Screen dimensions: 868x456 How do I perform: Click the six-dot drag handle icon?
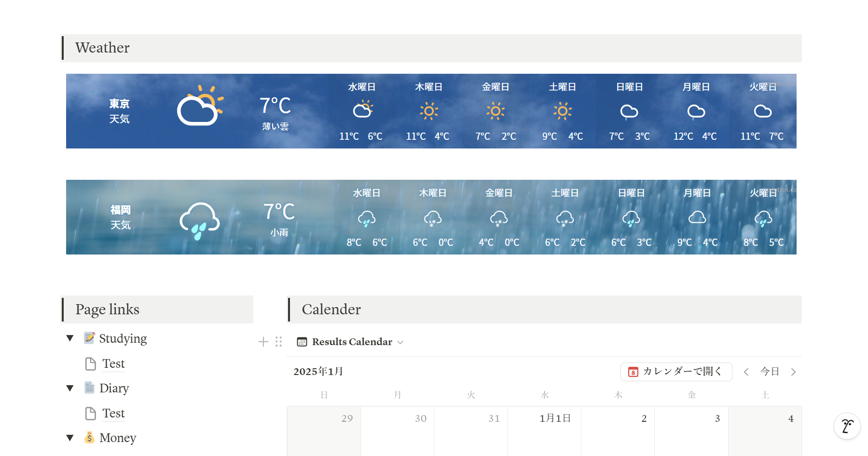coord(278,342)
